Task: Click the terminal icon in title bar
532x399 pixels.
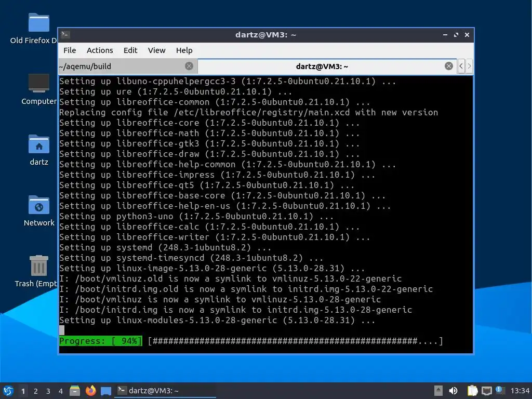Action: tap(65, 35)
